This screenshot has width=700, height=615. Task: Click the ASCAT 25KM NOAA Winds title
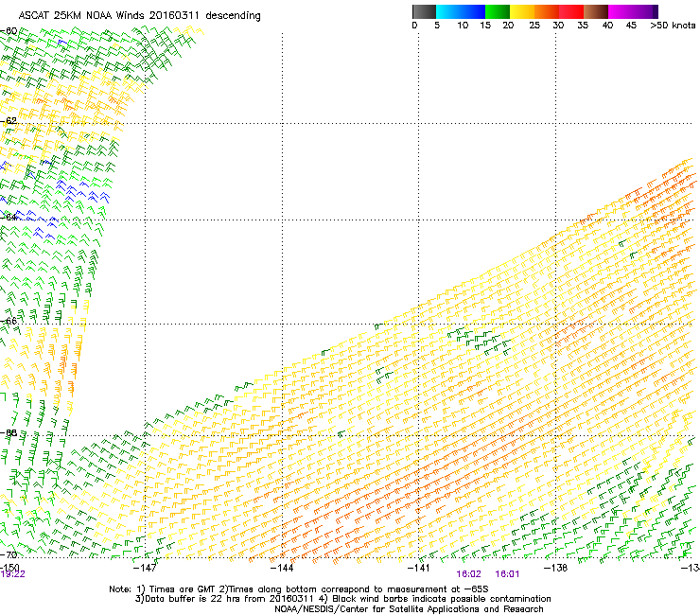[x=139, y=15]
